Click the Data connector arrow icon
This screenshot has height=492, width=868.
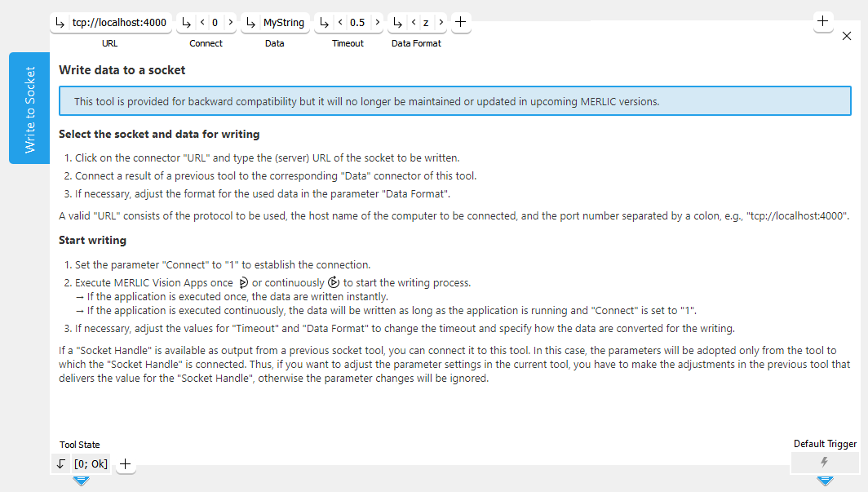tap(251, 23)
